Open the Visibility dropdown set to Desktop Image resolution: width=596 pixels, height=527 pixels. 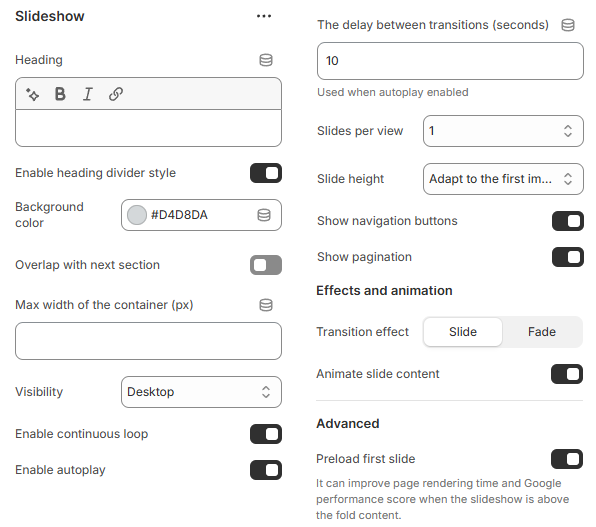pyautogui.click(x=201, y=392)
